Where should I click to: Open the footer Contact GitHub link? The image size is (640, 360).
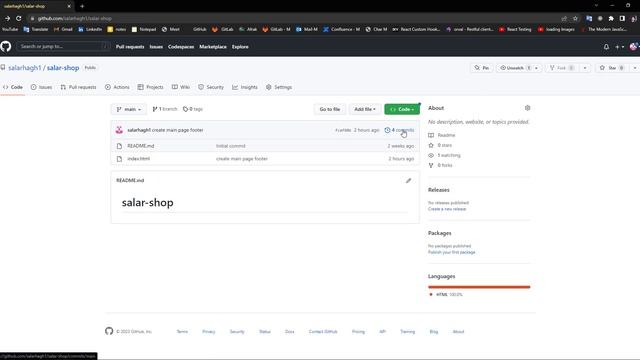pyautogui.click(x=323, y=332)
